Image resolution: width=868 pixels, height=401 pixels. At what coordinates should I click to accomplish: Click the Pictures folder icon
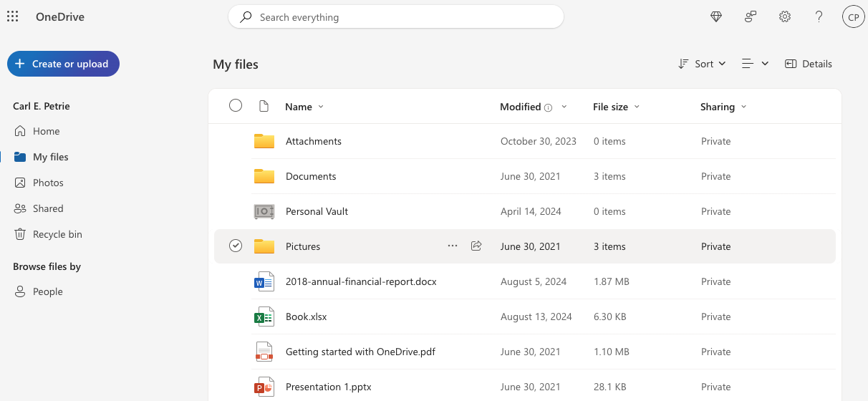tap(264, 246)
